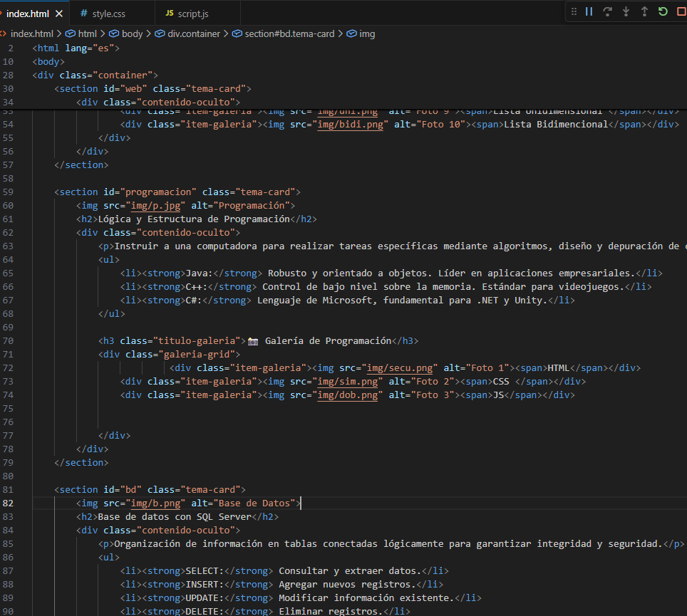
Task: Restart debugging with the green icon
Action: pos(663,11)
